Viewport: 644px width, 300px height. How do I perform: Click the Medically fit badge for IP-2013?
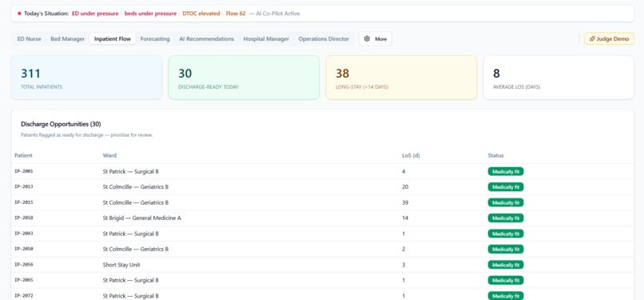(506, 187)
